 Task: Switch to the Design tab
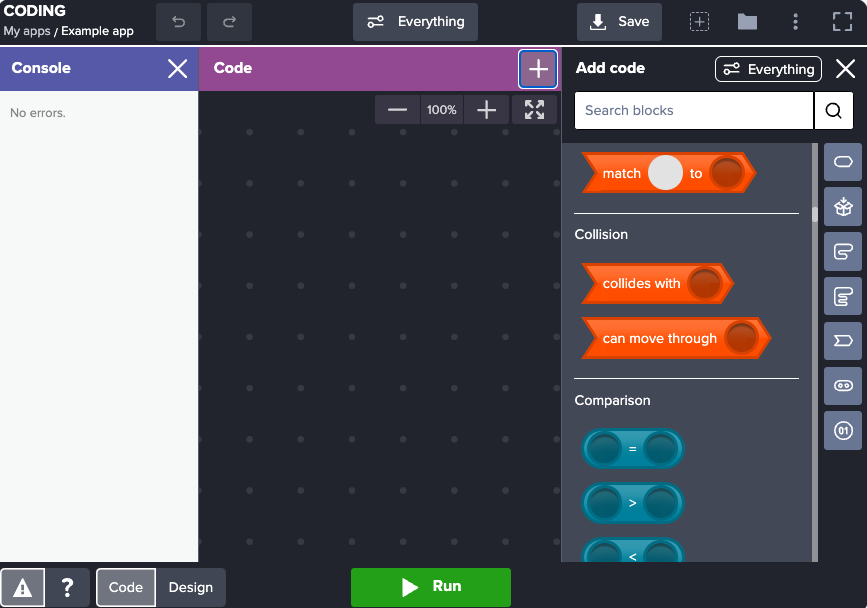(x=190, y=587)
